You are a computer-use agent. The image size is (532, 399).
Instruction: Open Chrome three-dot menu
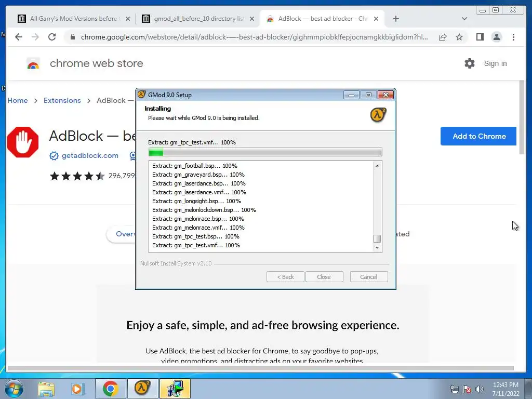pyautogui.click(x=513, y=37)
